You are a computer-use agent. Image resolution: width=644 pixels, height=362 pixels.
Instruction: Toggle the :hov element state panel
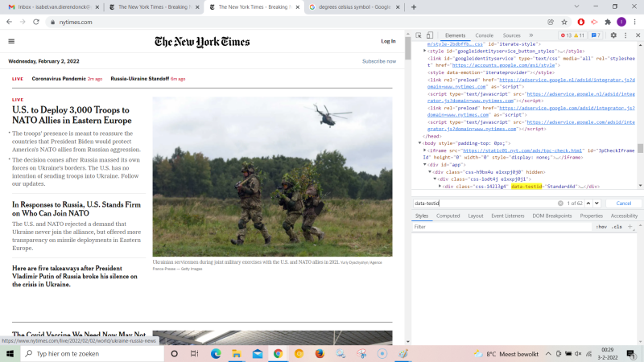point(601,227)
